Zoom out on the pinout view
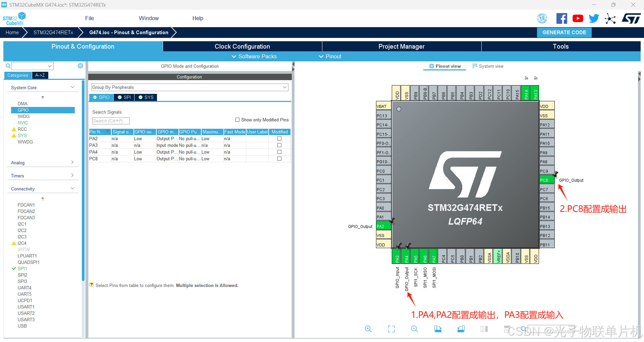The image size is (644, 342). point(415,329)
